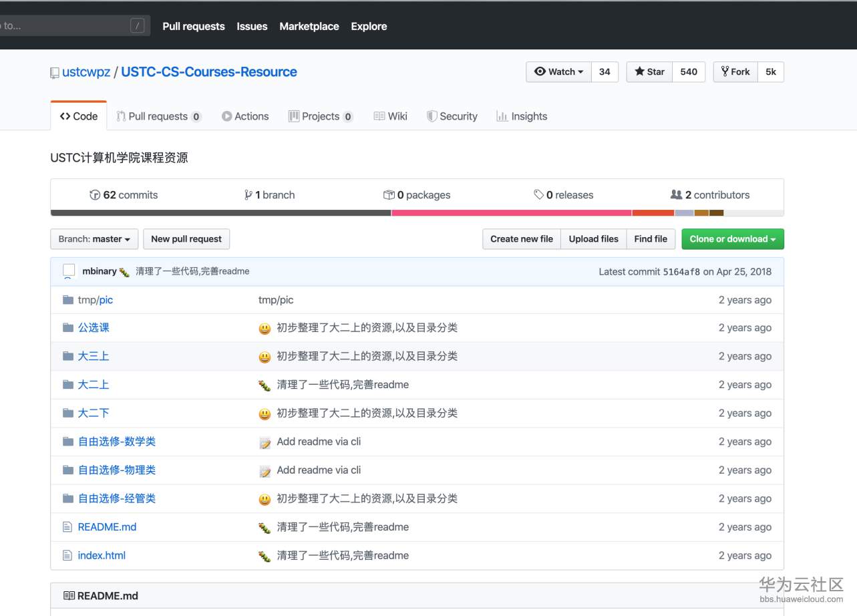Screen dimensions: 857x616
Task: Go to Marketplace in the top navigation
Action: click(309, 26)
